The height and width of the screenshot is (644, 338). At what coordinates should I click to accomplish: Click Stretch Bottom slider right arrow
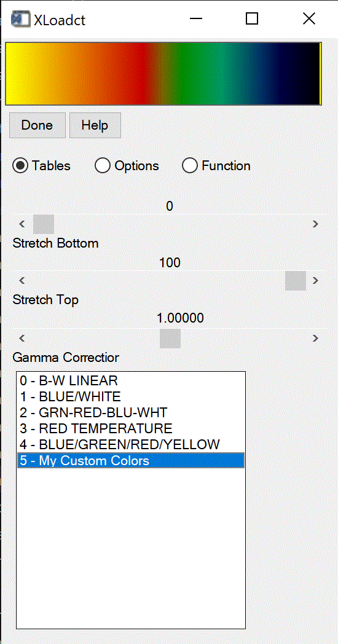point(315,224)
